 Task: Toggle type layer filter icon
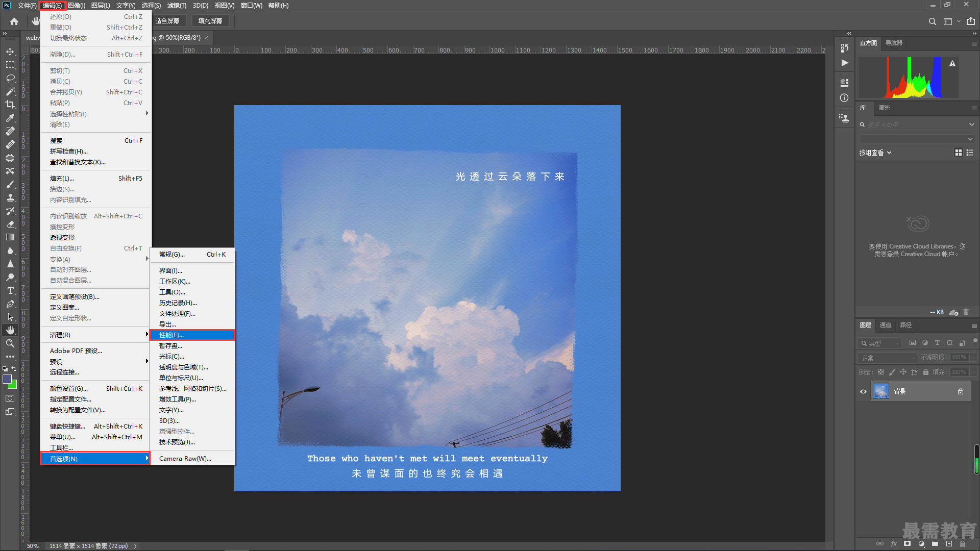[x=937, y=343]
